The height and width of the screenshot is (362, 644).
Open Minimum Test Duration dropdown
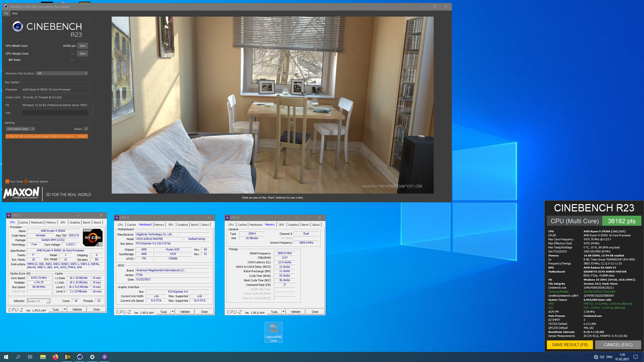click(62, 73)
